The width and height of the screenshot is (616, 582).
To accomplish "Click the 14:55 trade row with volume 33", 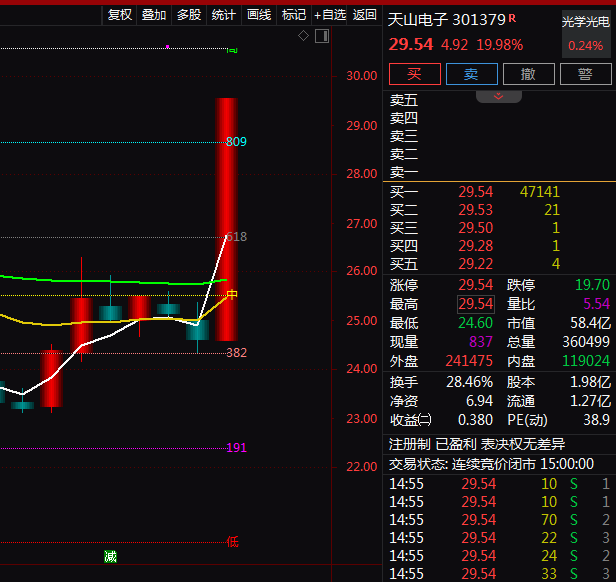I will coord(499,574).
